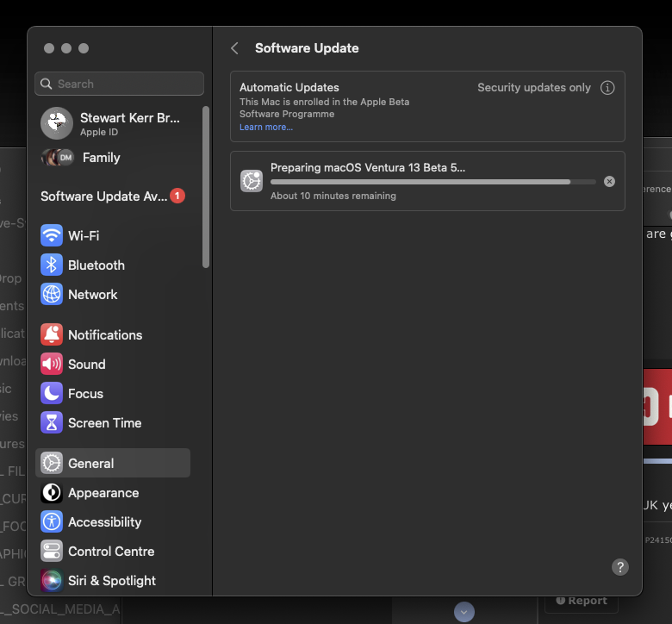Click the Sound label
This screenshot has width=672, height=624.
(86, 364)
